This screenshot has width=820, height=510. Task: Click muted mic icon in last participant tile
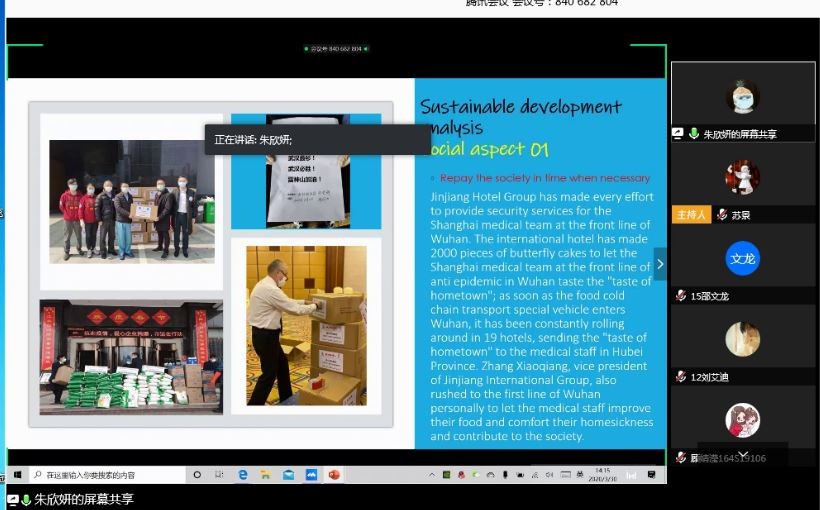(680, 458)
